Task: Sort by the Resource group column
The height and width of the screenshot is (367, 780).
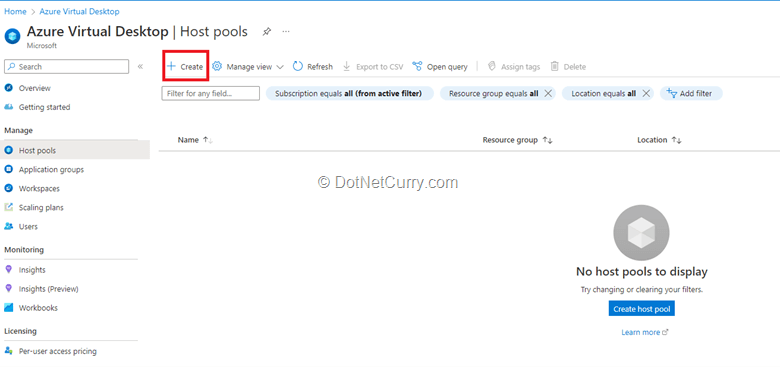Action: [x=517, y=140]
